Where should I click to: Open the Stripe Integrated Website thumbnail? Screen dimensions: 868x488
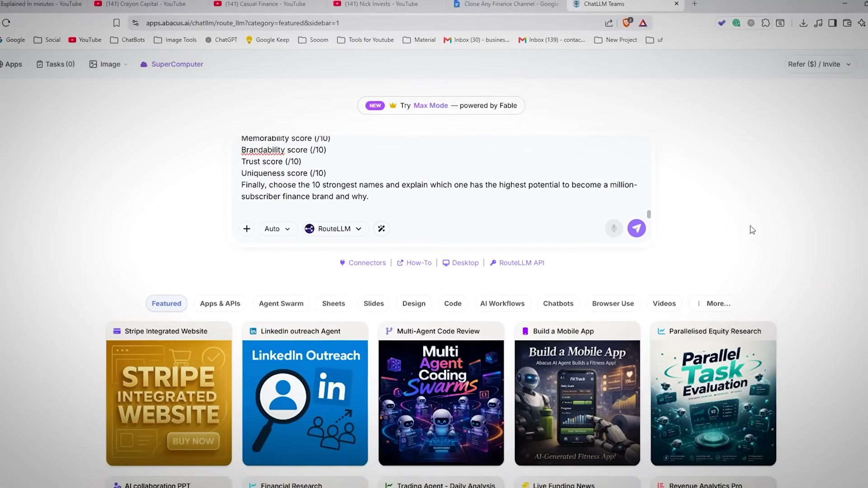click(x=169, y=403)
